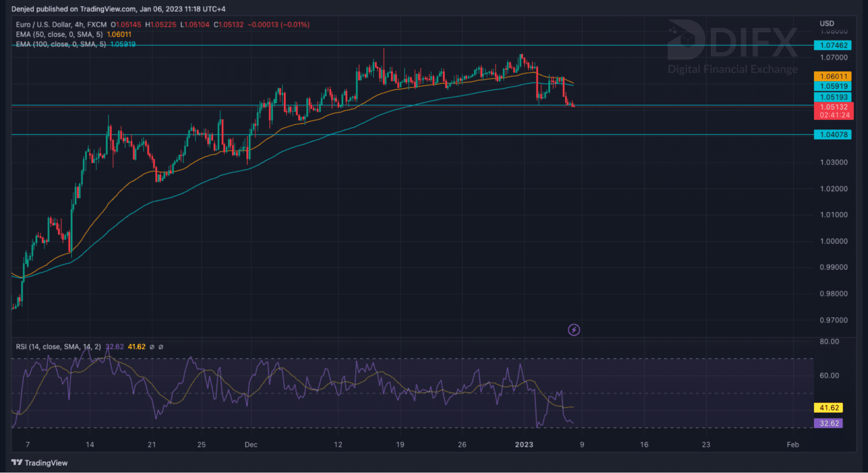This screenshot has width=868, height=473.
Task: Click the EMA 50 indicator legend
Action: click(59, 34)
